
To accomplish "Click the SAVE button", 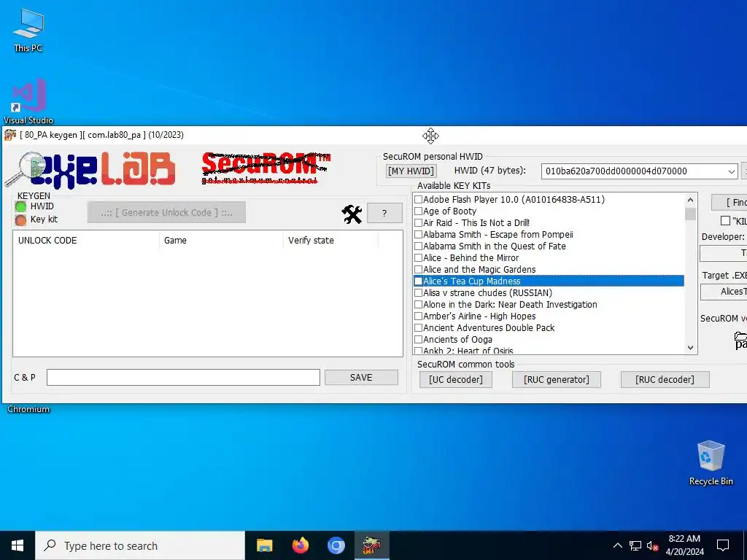I will (361, 378).
